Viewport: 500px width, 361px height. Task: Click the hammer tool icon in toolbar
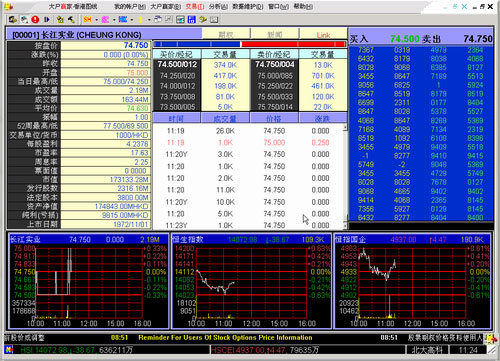click(71, 20)
